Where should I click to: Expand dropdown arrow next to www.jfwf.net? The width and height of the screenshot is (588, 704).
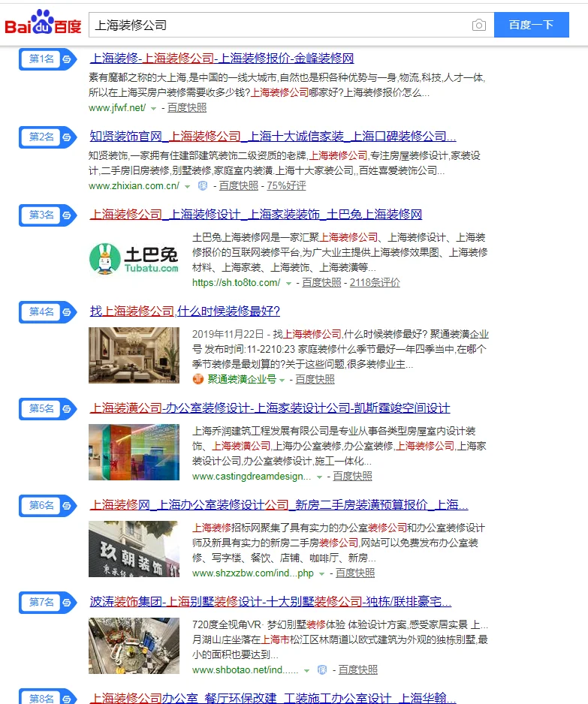(154, 108)
